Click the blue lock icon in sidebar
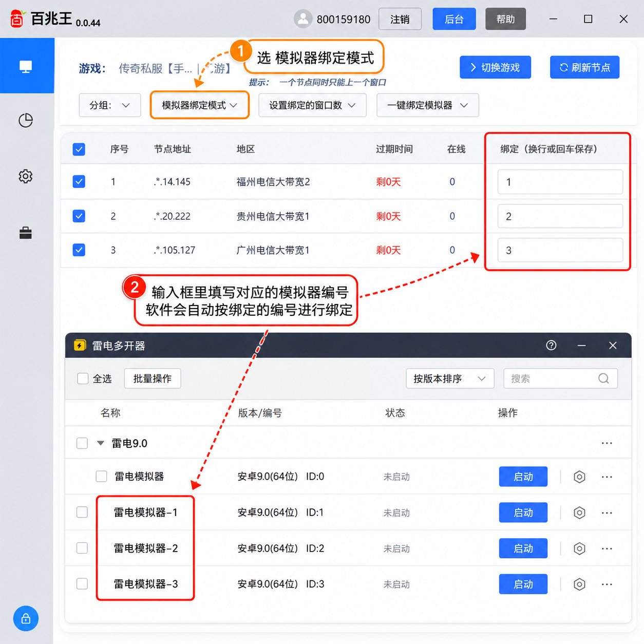644x644 pixels. (x=26, y=618)
